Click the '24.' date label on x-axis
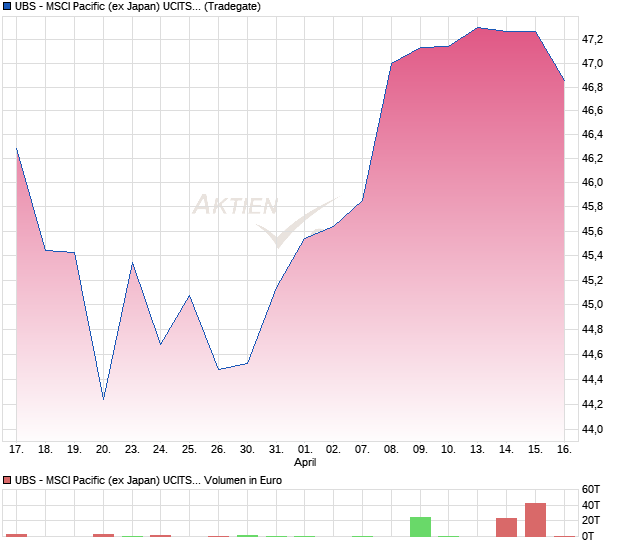620x546 pixels. [x=161, y=450]
